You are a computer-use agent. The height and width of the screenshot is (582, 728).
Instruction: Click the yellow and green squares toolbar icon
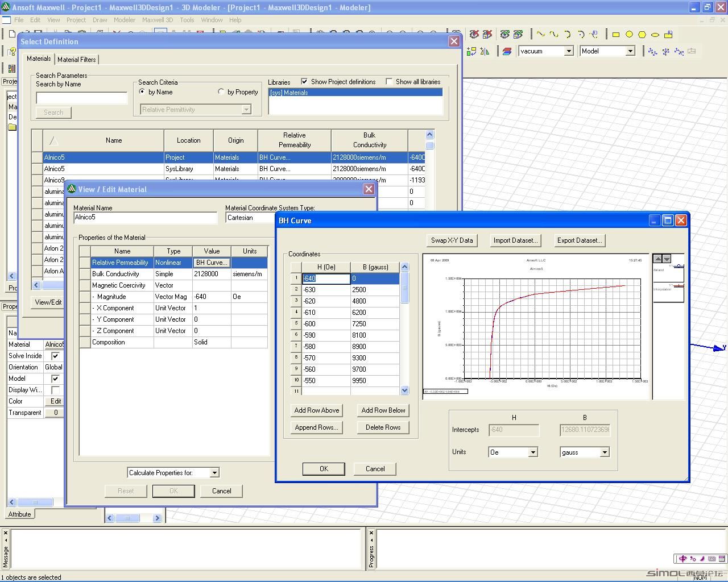coord(471,51)
